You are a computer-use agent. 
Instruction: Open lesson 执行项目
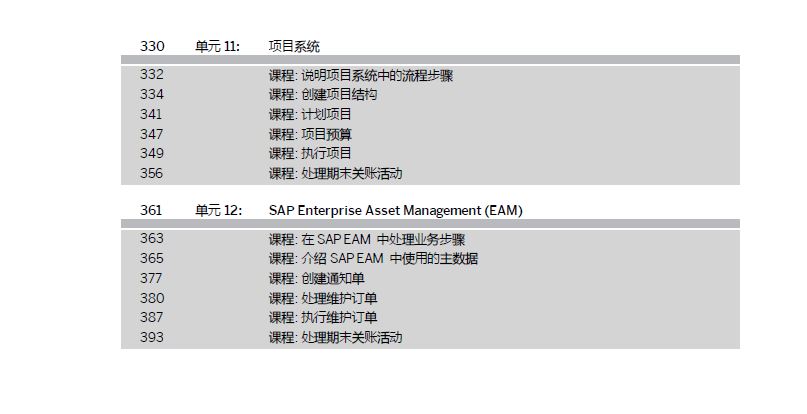tap(310, 153)
